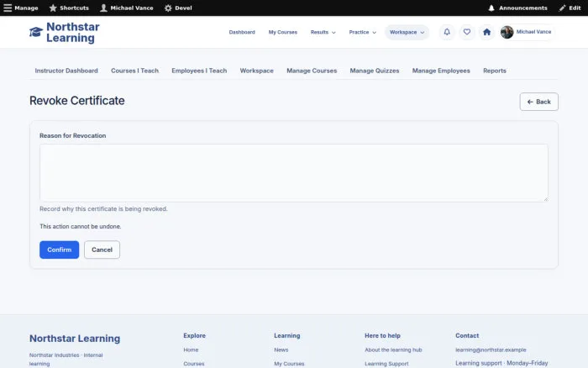This screenshot has width=588, height=368.
Task: Click the Northstar Learning graduation cap logo
Action: pos(36,32)
